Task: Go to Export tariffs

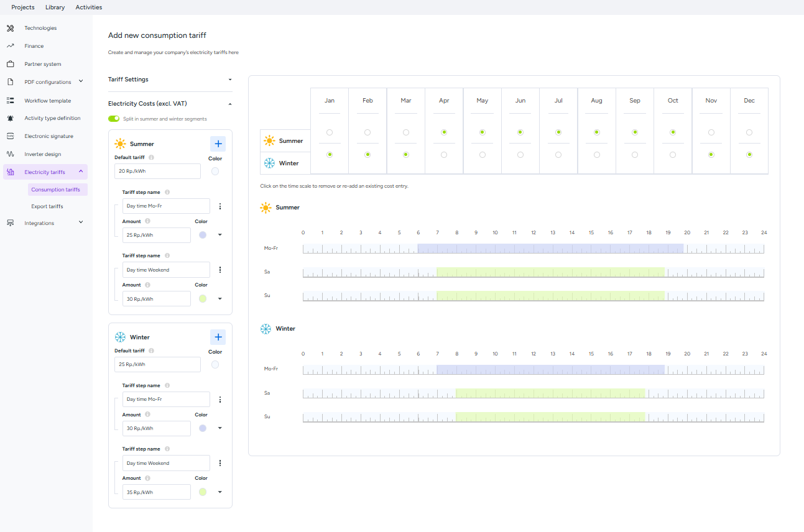Action: (x=47, y=206)
